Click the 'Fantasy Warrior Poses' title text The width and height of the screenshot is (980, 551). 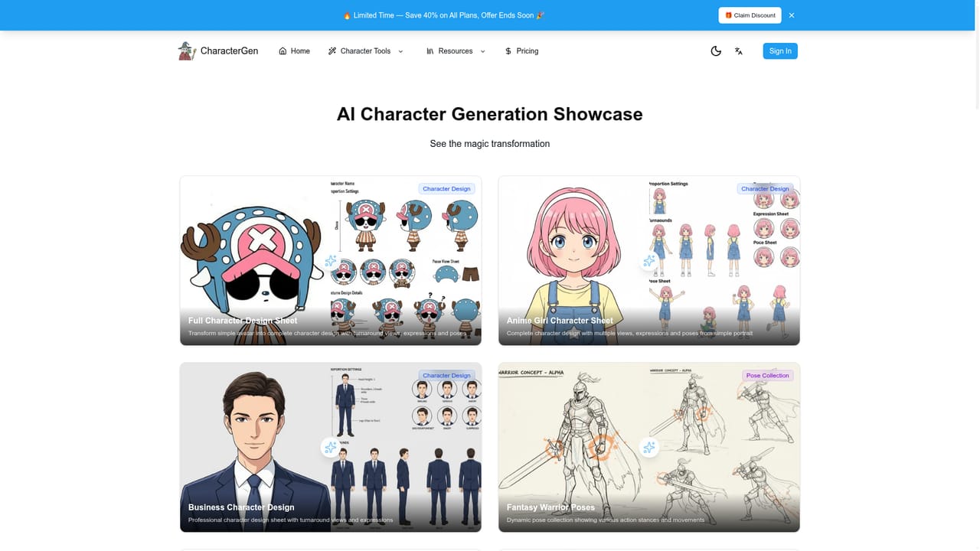[x=550, y=507]
